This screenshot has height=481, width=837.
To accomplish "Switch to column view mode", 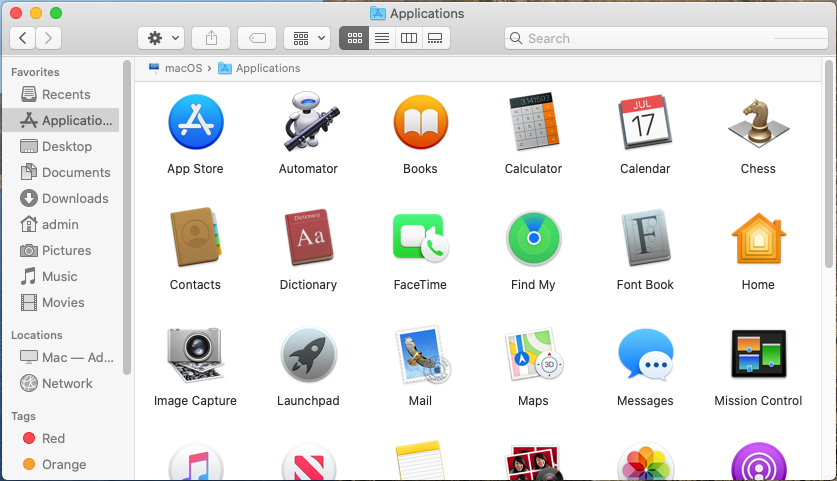I will tap(408, 38).
